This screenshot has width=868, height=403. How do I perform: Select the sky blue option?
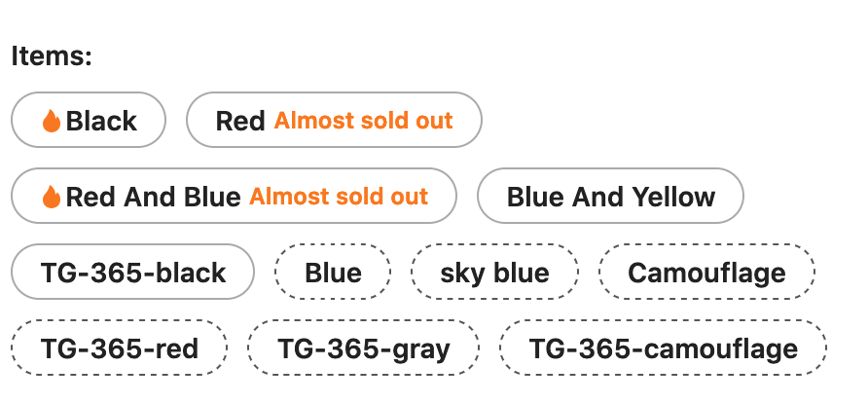[494, 273]
